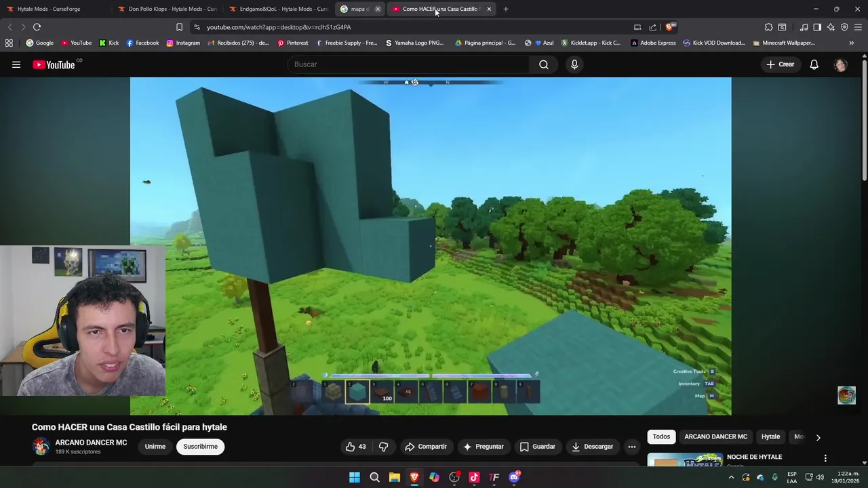868x488 pixels.
Task: Open the NOCHE DE HYTALE video thumbnail
Action: click(x=684, y=460)
